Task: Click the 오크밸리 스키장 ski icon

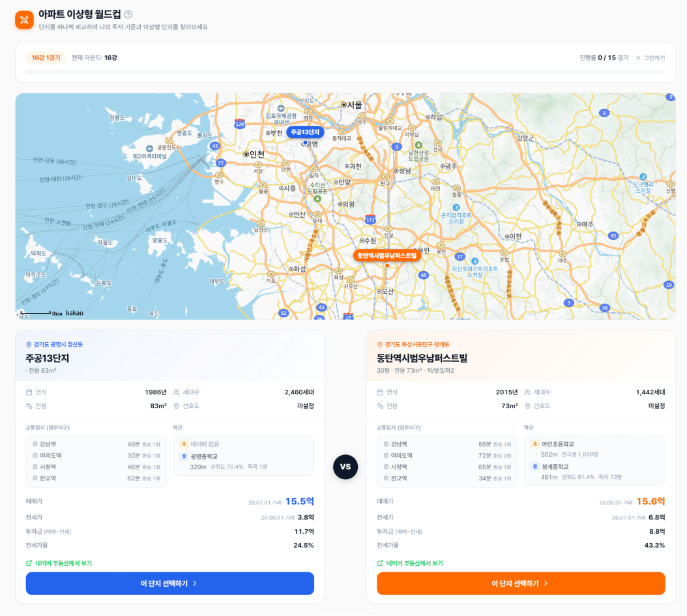Action: click(x=643, y=177)
